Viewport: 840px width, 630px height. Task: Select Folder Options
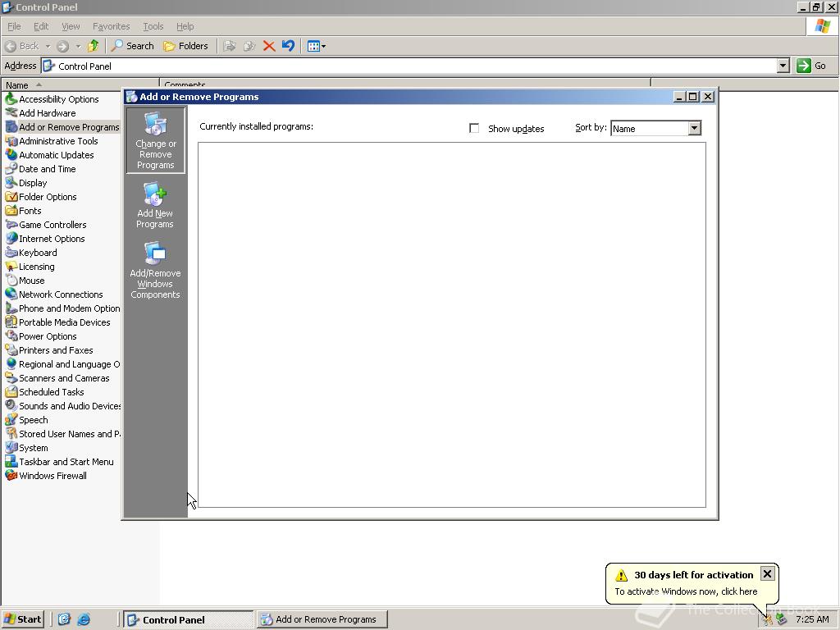click(41, 197)
